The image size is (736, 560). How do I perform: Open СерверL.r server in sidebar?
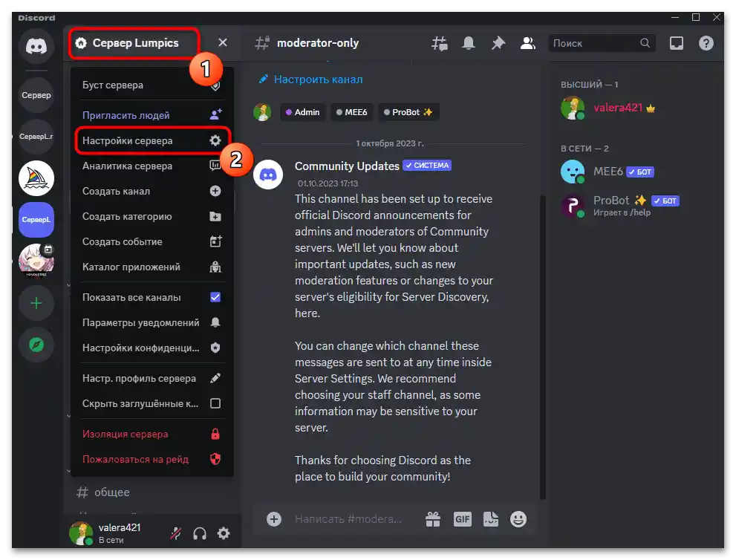(x=36, y=137)
